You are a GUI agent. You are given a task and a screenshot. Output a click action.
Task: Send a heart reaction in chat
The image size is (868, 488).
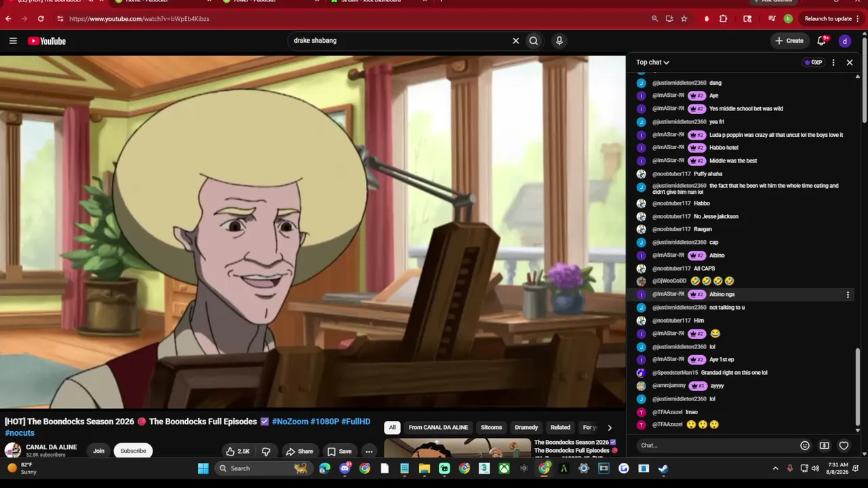point(844,445)
